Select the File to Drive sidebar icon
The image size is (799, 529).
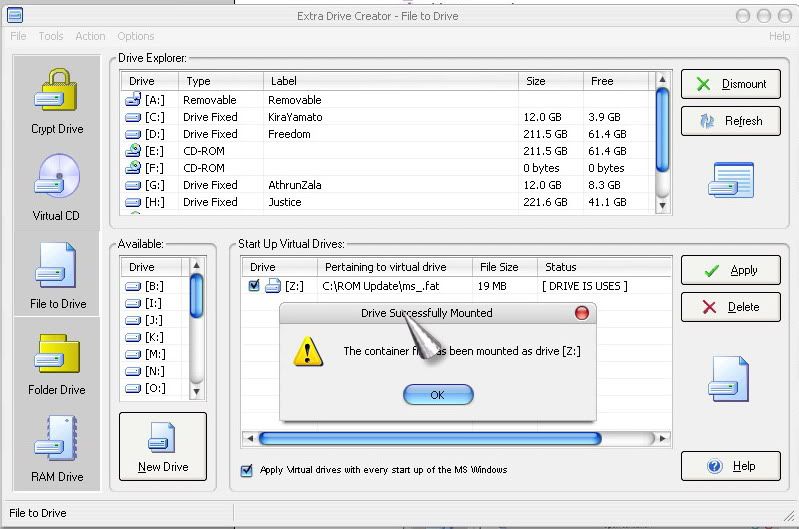57,274
